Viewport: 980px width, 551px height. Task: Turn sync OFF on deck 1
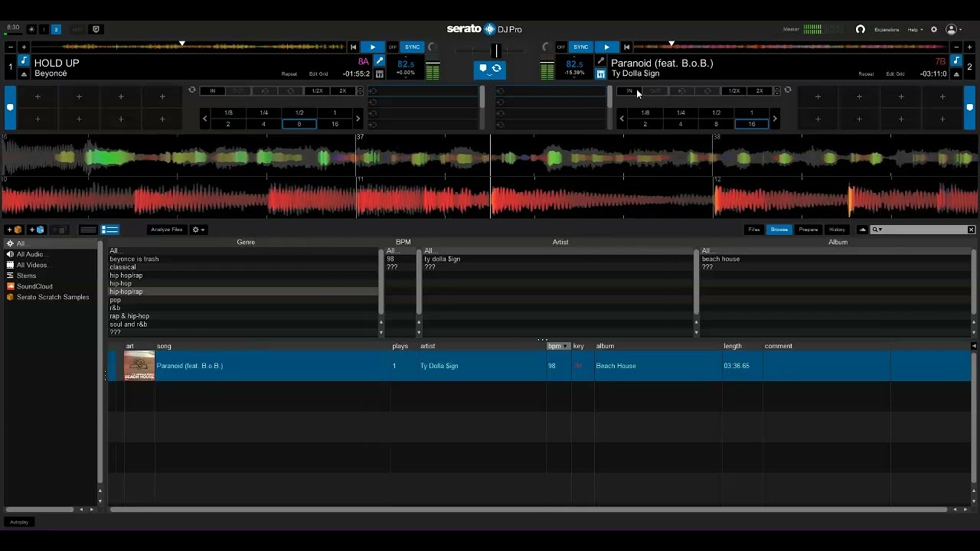click(393, 47)
